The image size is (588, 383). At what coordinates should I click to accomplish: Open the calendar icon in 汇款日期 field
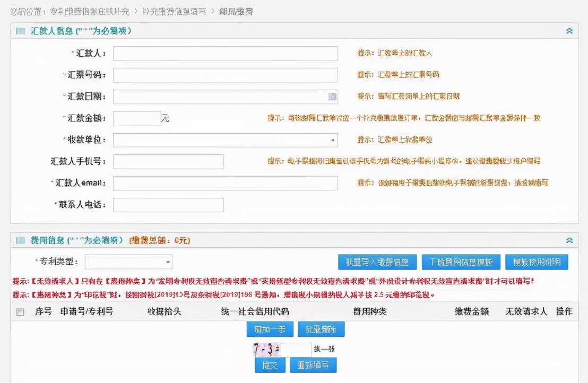pyautogui.click(x=332, y=97)
